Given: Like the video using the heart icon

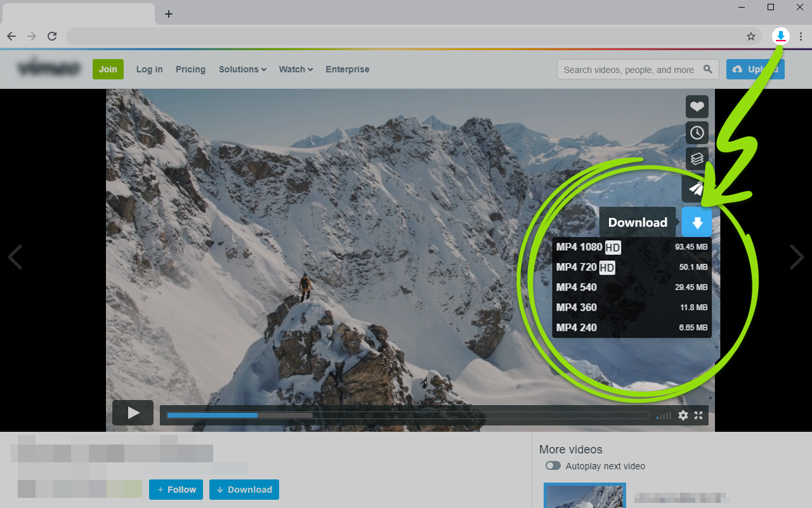Looking at the screenshot, I should click(697, 106).
